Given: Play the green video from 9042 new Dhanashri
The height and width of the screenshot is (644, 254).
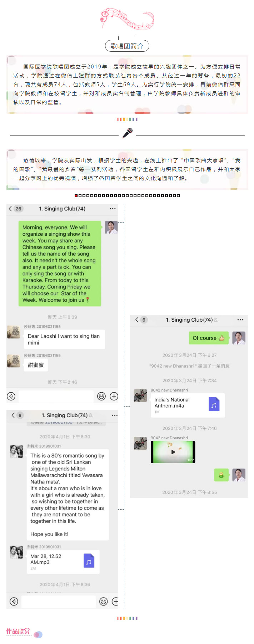Looking at the screenshot, I should pos(173,452).
